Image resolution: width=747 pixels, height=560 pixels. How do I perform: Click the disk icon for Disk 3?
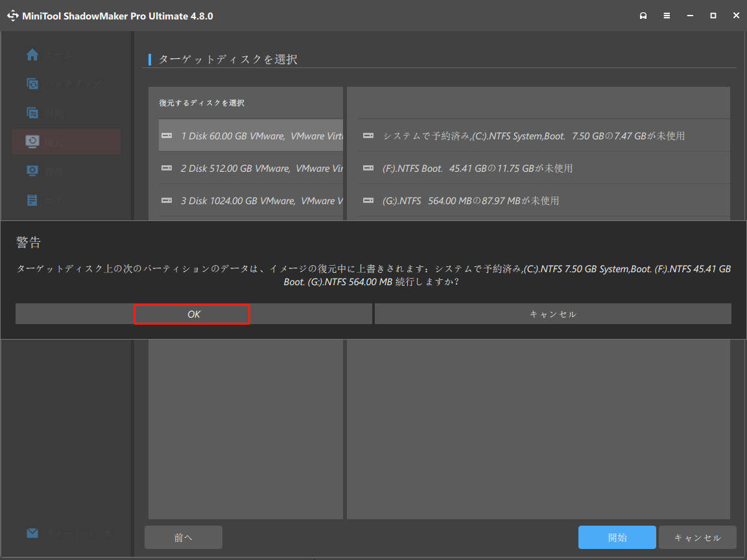coord(167,200)
